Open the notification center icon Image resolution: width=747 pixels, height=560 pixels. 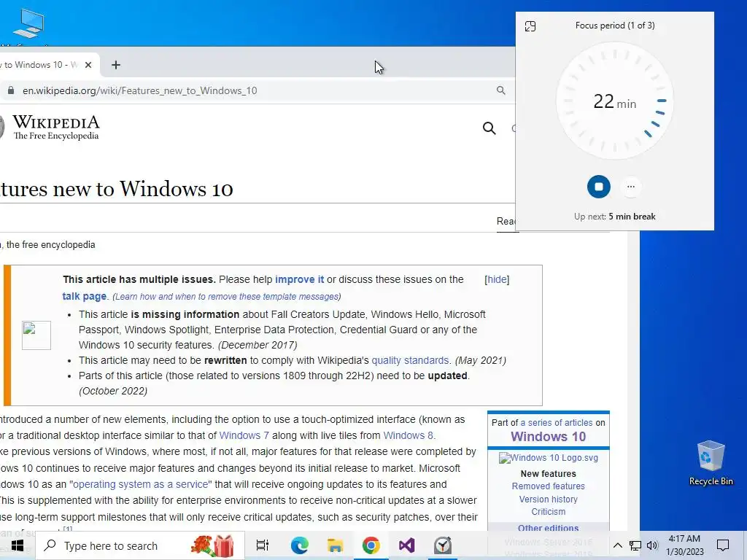pos(723,545)
